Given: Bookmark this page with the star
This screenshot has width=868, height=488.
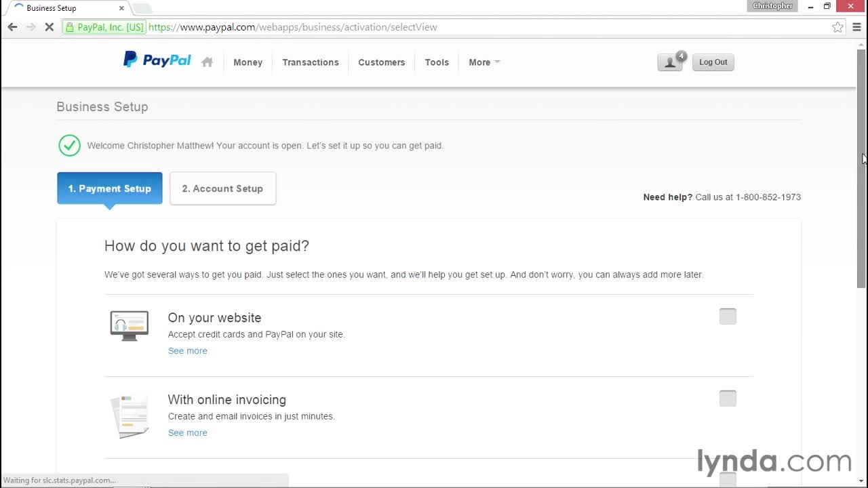Looking at the screenshot, I should [x=838, y=27].
